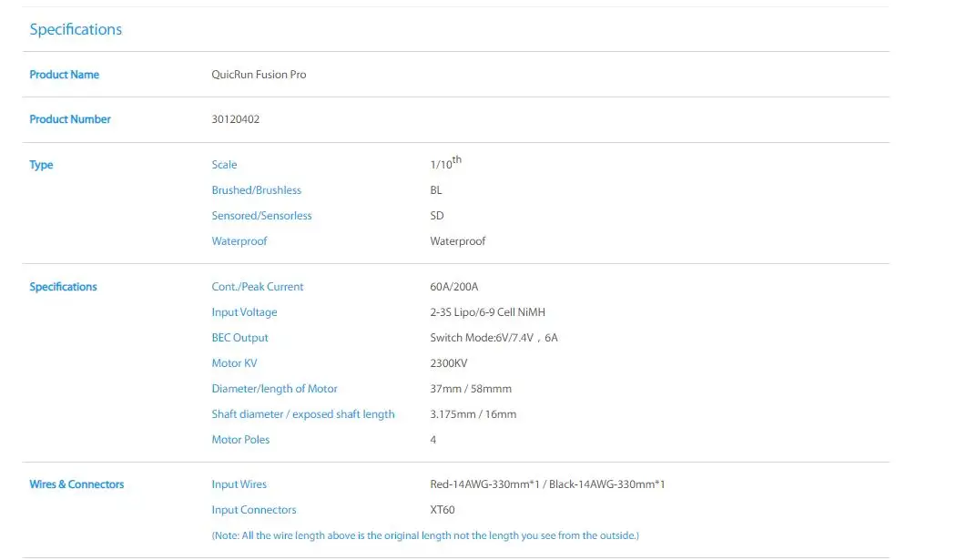Click the 2300KV value
967x560 pixels.
(x=449, y=363)
